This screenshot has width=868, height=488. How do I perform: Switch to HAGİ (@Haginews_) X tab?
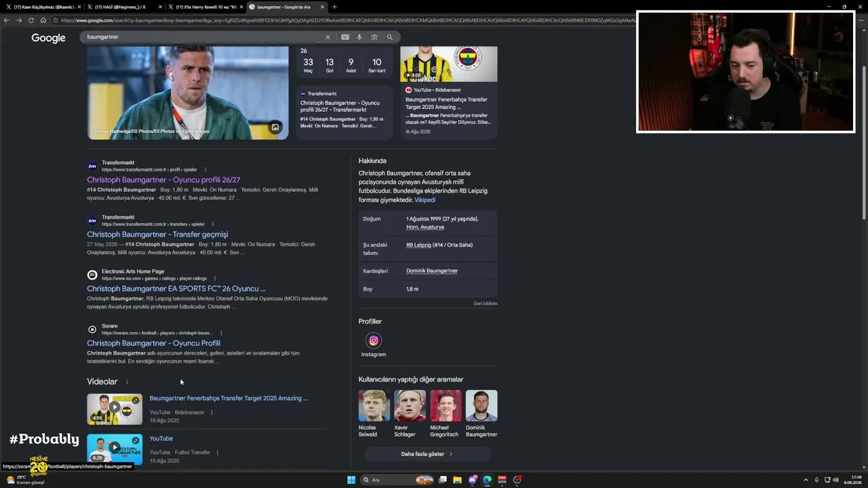click(x=122, y=7)
